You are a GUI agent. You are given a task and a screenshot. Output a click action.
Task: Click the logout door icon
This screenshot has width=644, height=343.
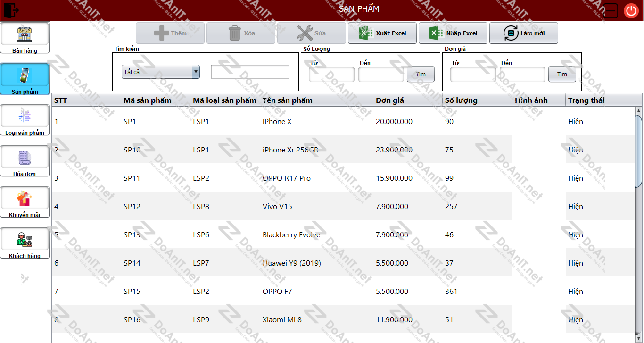[x=11, y=9]
